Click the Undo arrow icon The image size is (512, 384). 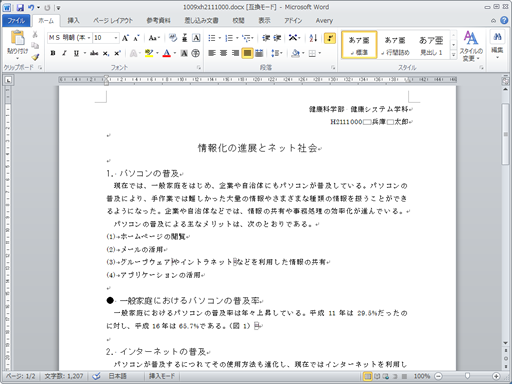(x=31, y=7)
